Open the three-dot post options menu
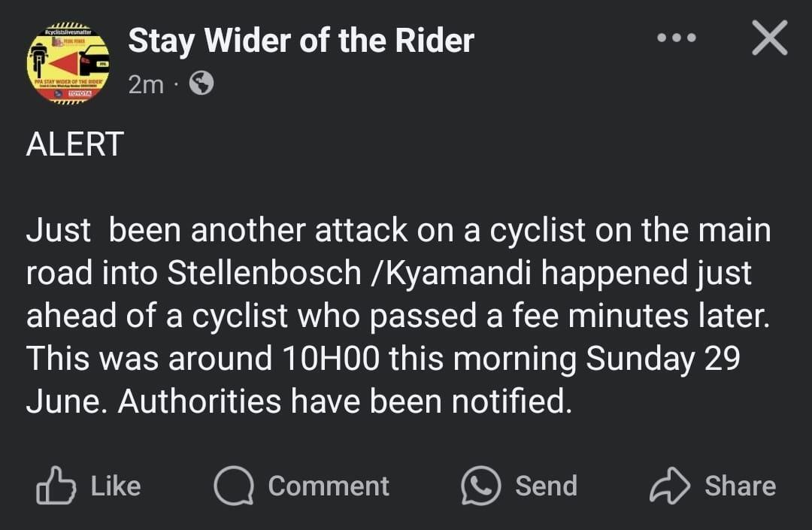 [x=676, y=38]
